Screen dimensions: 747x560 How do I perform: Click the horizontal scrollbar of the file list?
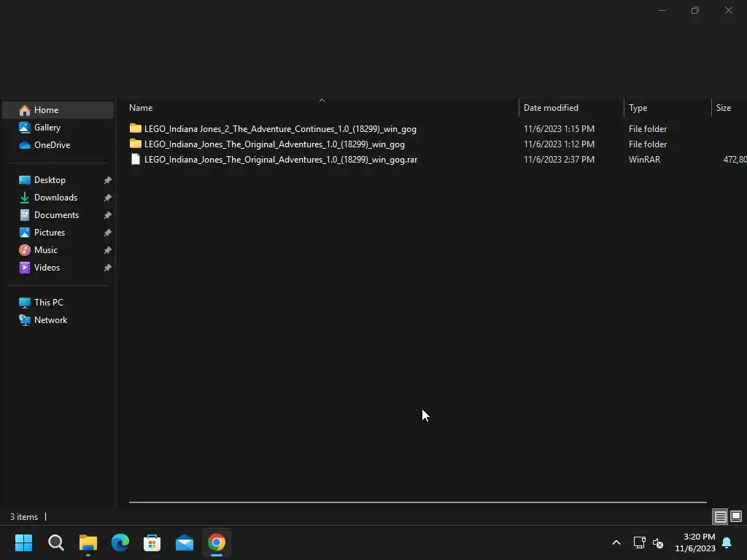[x=417, y=502]
